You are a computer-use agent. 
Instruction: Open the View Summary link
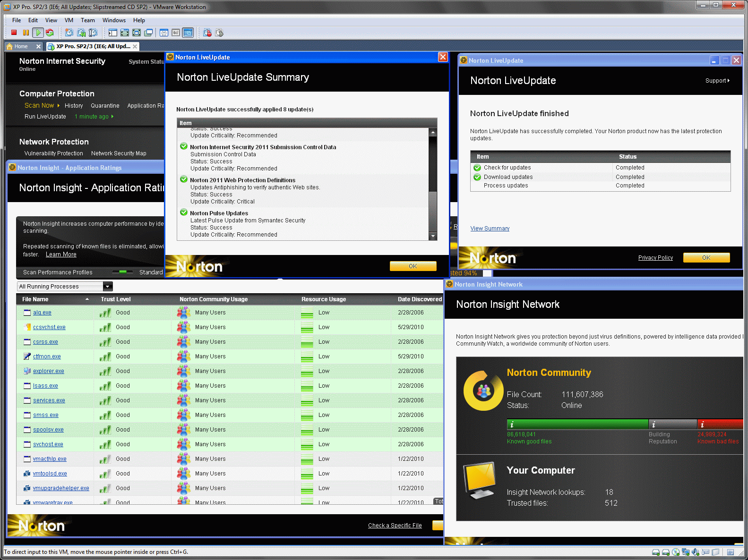click(x=490, y=229)
